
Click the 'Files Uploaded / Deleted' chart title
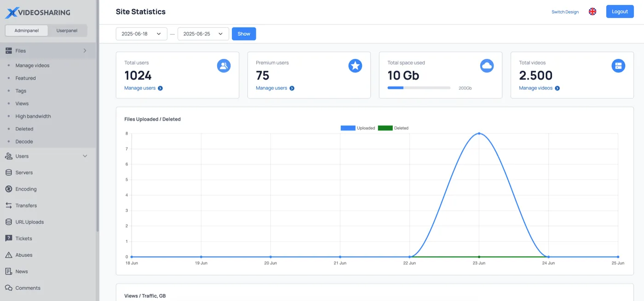tap(152, 119)
